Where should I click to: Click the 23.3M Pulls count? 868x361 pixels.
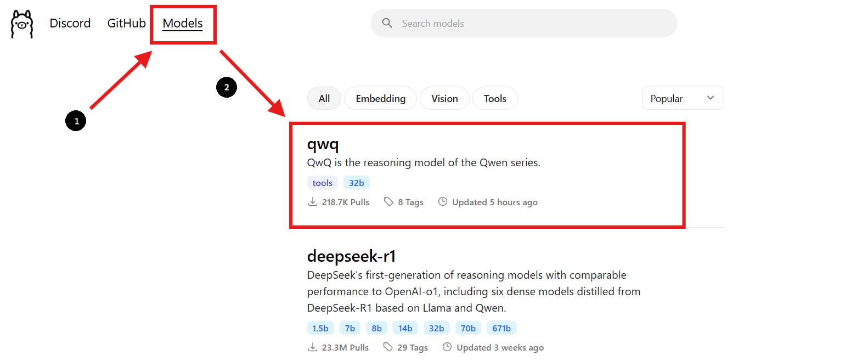pyautogui.click(x=345, y=347)
